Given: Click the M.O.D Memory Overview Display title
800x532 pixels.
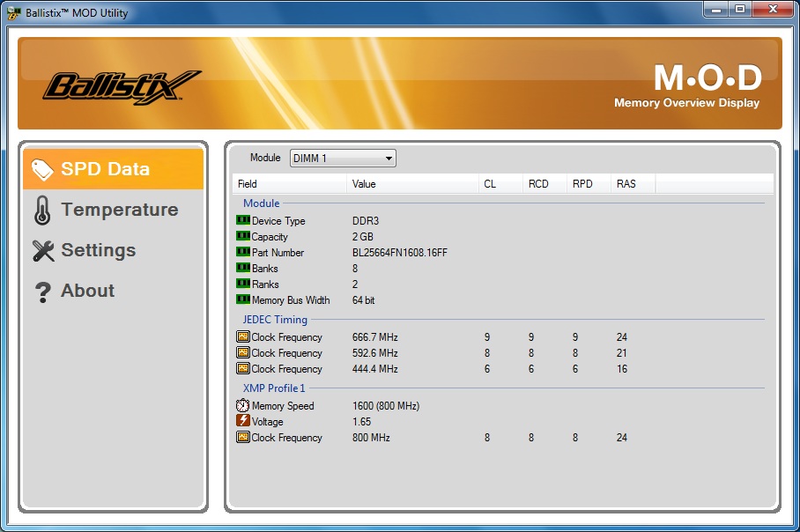Looking at the screenshot, I should pyautogui.click(x=686, y=85).
